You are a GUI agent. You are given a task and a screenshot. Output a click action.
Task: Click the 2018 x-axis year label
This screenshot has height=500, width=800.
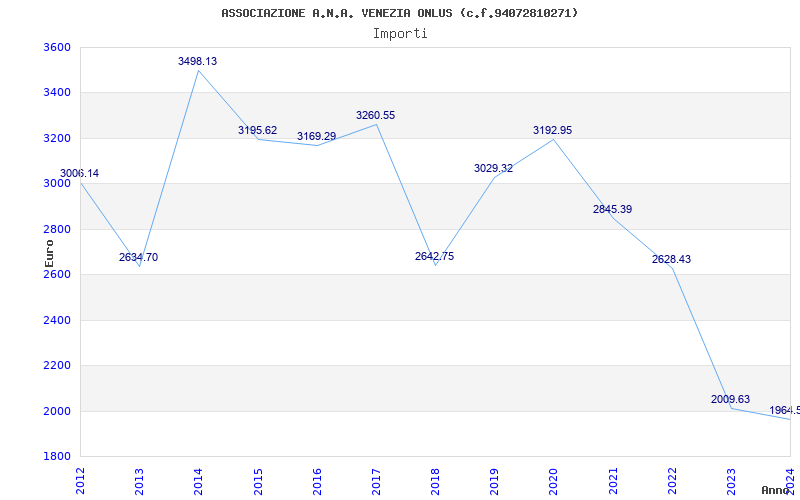coord(435,481)
